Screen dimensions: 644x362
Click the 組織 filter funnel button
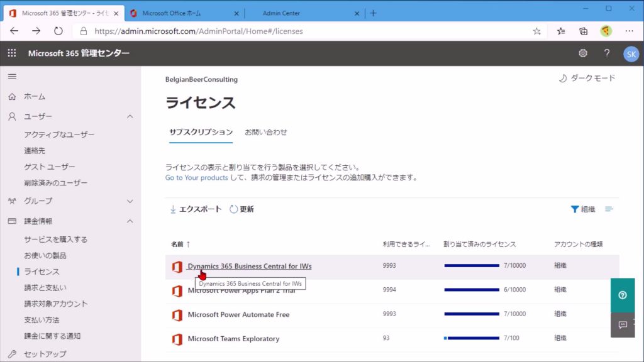tap(583, 209)
